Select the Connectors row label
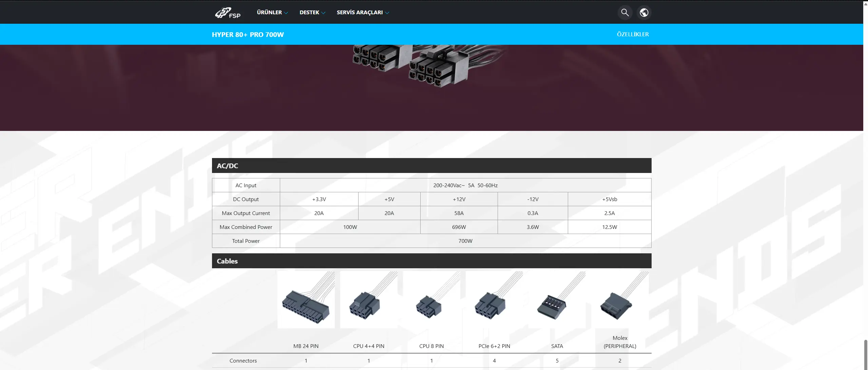Viewport: 868px width, 370px height. (x=243, y=361)
